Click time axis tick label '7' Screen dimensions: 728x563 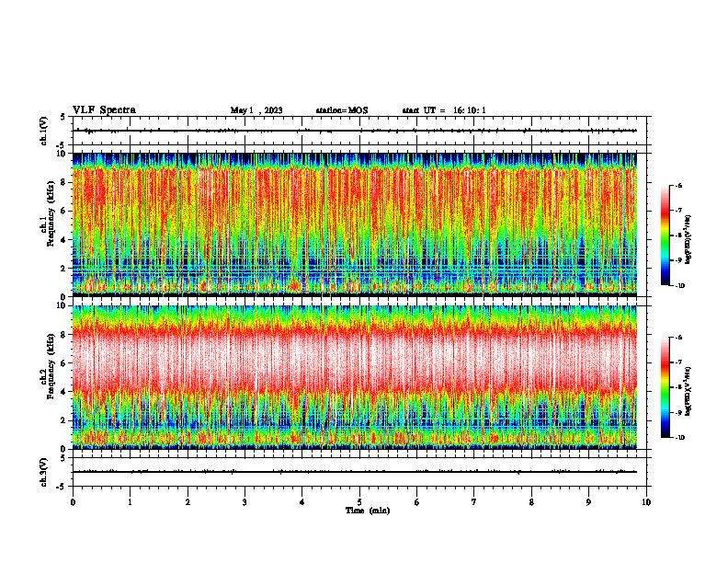pyautogui.click(x=474, y=502)
